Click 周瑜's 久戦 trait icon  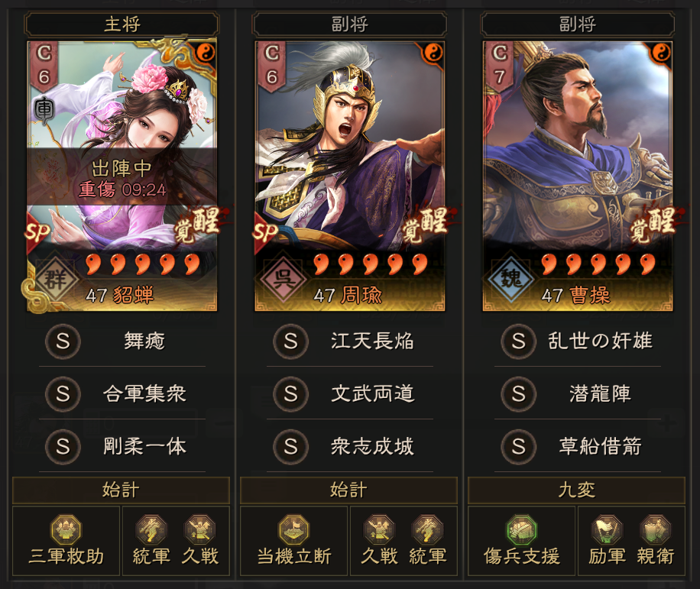coord(379,530)
